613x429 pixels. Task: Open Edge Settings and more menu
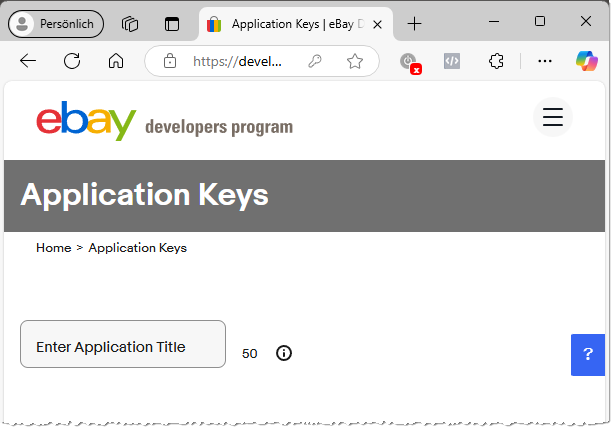click(545, 61)
